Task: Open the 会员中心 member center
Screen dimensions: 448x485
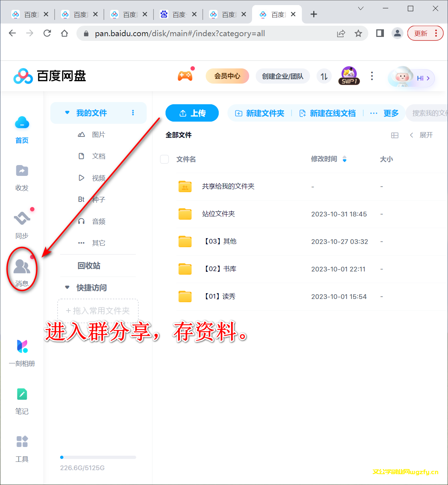Action: coord(227,76)
